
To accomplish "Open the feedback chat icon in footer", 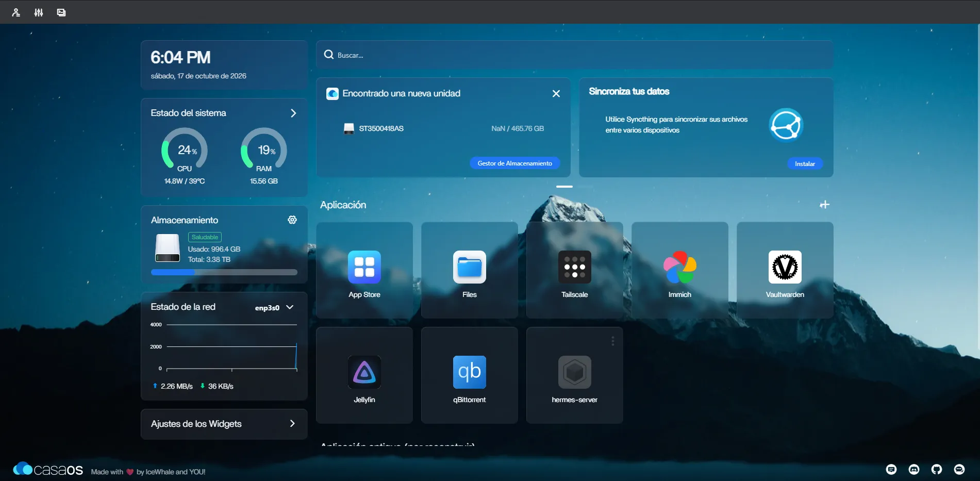I will coord(891,469).
